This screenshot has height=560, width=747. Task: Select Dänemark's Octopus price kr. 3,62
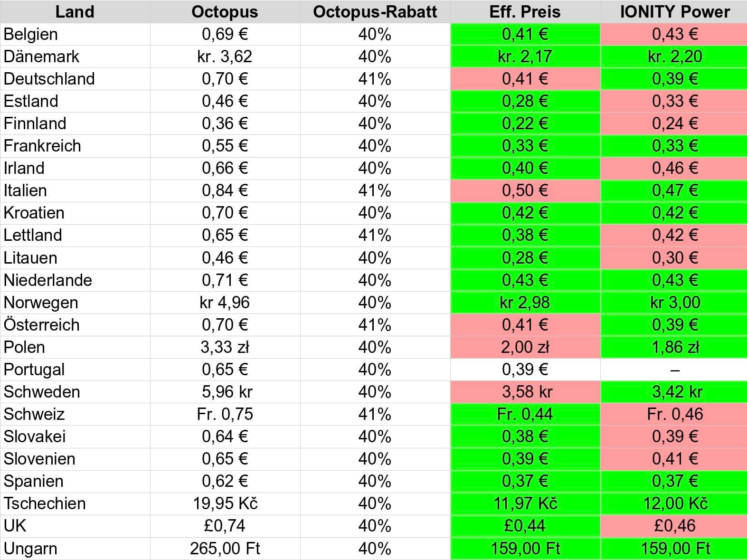click(x=225, y=57)
